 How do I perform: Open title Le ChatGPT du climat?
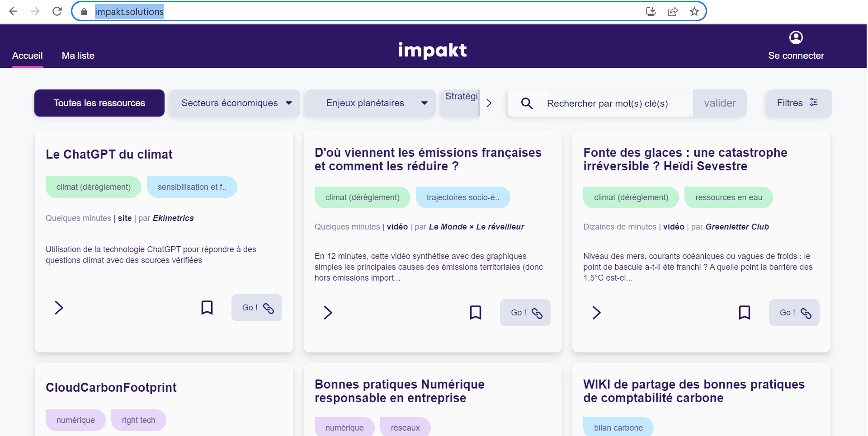click(109, 155)
